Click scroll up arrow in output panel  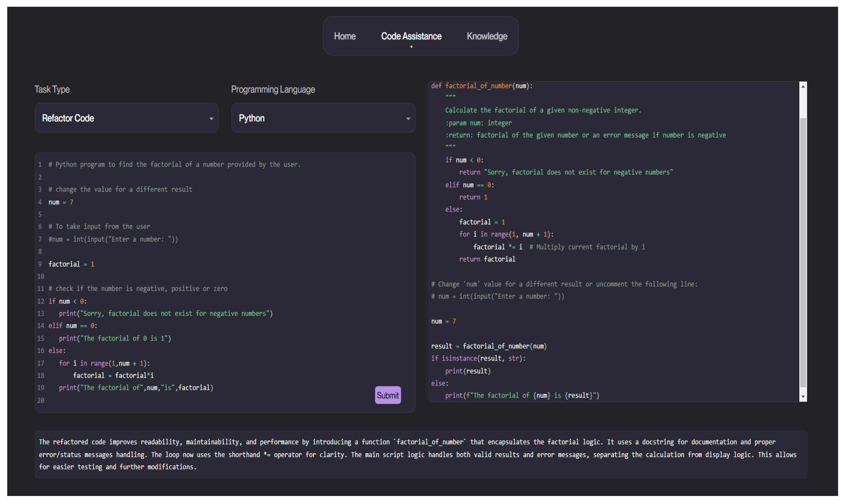coord(803,87)
